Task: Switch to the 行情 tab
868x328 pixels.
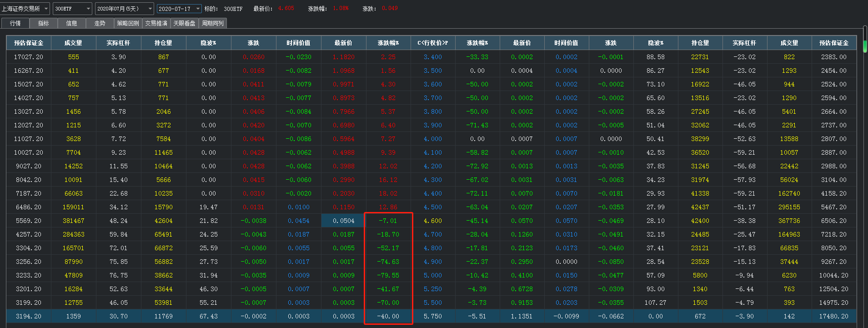Action: [15, 23]
